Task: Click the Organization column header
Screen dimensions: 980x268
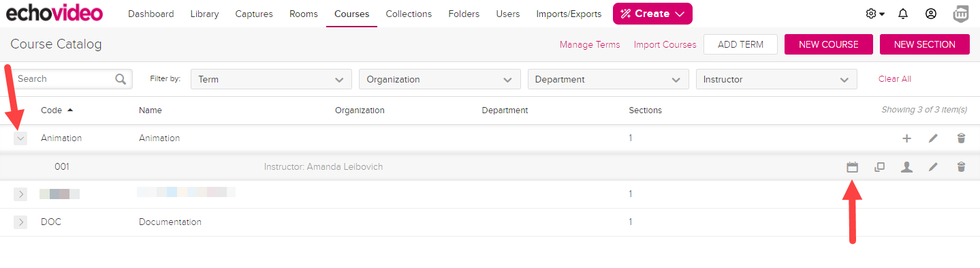Action: [x=360, y=110]
